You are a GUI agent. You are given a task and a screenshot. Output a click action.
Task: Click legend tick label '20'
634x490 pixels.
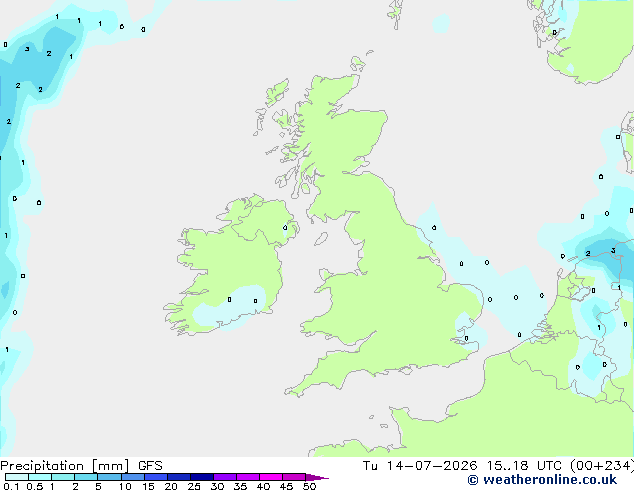171,486
